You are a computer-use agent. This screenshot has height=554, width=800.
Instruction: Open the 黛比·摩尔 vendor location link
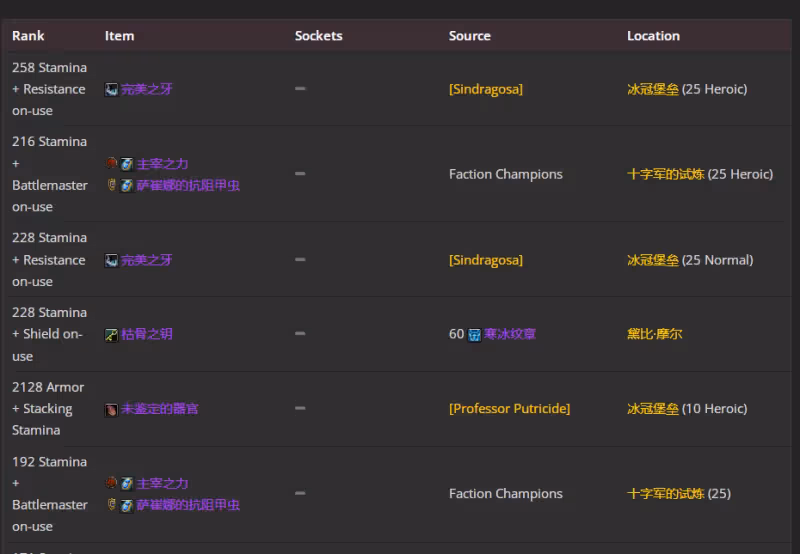coord(655,334)
